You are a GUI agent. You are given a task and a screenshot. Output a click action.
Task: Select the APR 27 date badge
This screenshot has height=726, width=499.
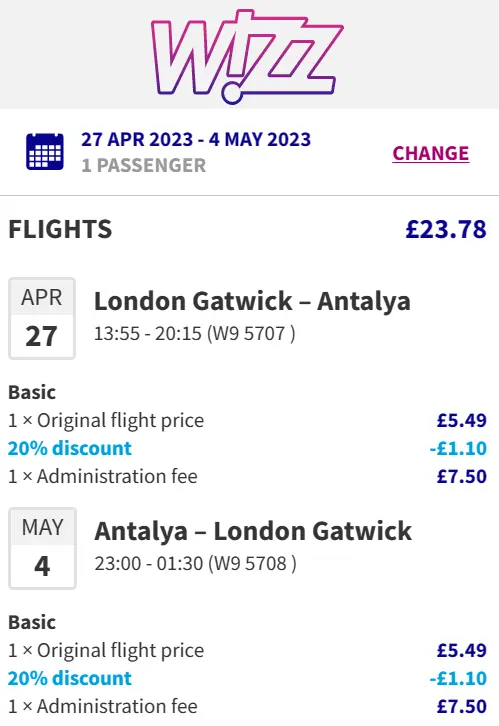click(42, 318)
